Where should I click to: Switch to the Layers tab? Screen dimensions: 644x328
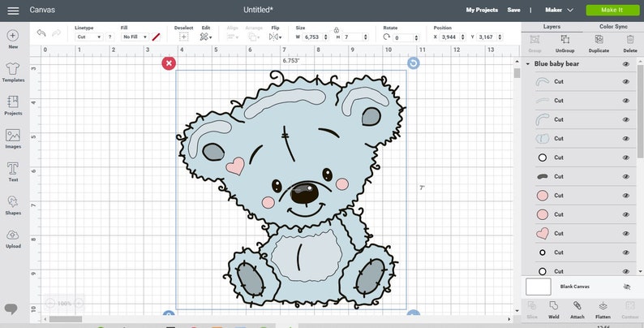coord(552,27)
